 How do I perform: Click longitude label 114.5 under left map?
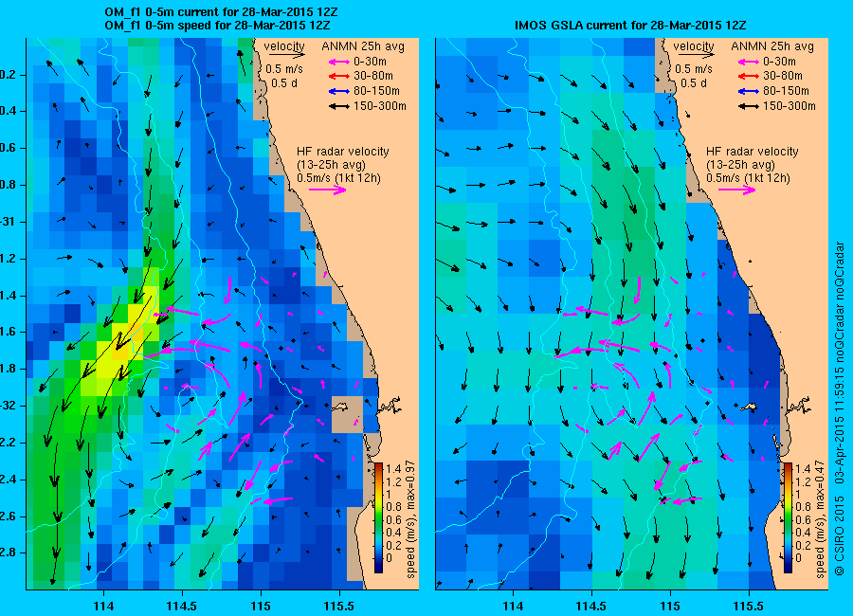182,607
